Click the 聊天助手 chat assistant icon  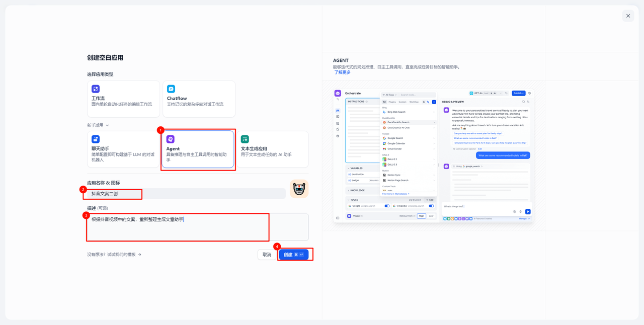[x=96, y=139]
